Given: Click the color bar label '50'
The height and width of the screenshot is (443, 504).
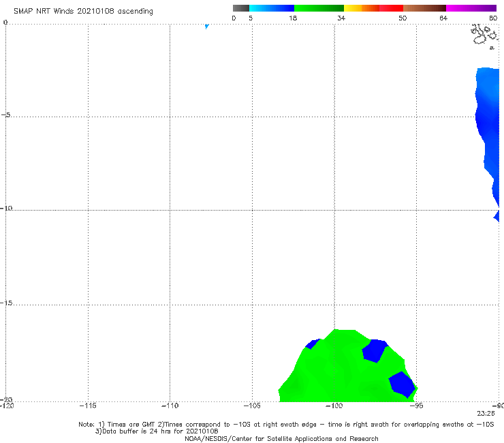Looking at the screenshot, I should click(403, 18).
